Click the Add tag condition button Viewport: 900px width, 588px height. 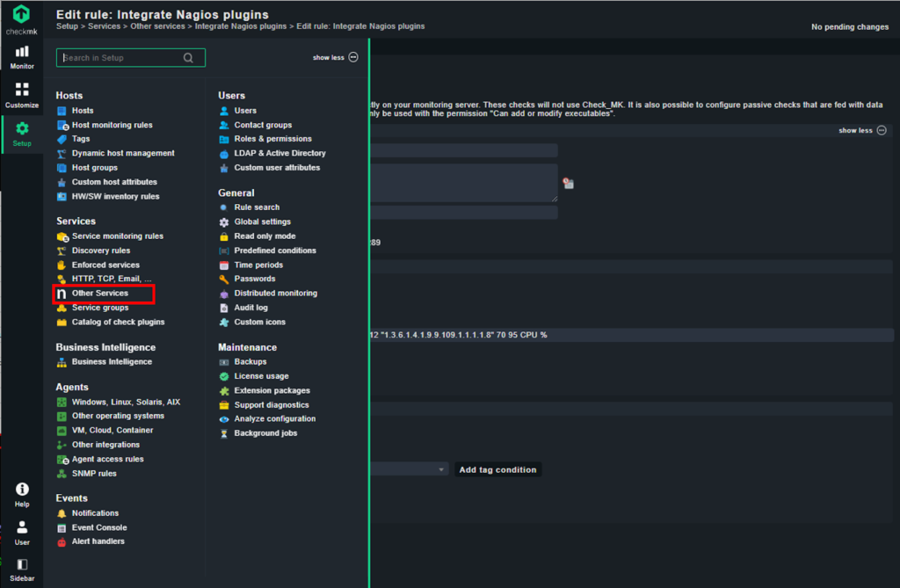(x=497, y=469)
